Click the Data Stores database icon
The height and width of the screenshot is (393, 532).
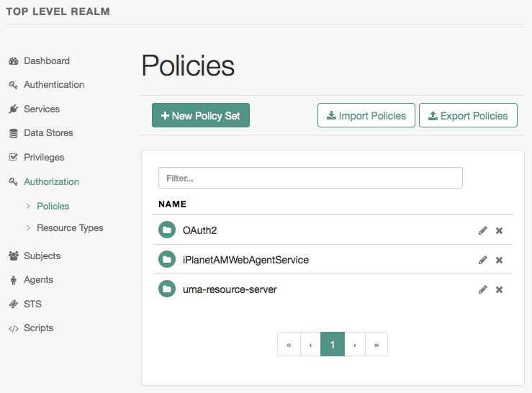click(13, 133)
